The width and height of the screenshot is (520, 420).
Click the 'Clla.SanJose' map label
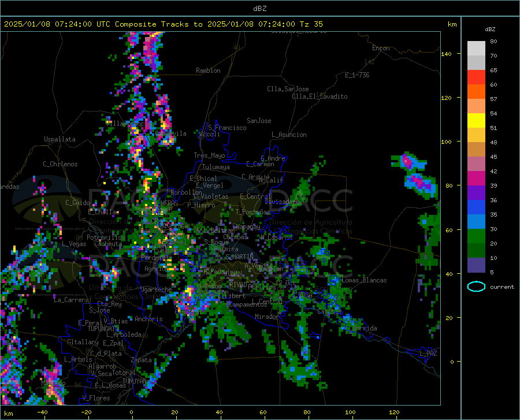coord(288,89)
